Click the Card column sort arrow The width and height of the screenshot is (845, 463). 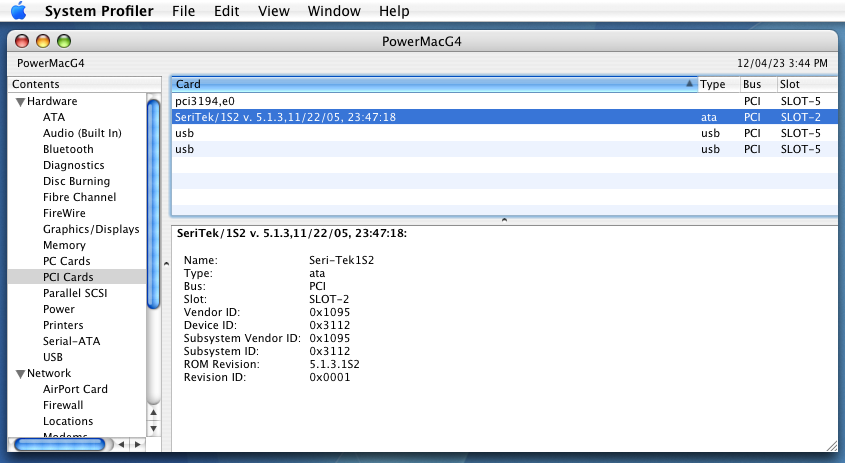pos(689,84)
